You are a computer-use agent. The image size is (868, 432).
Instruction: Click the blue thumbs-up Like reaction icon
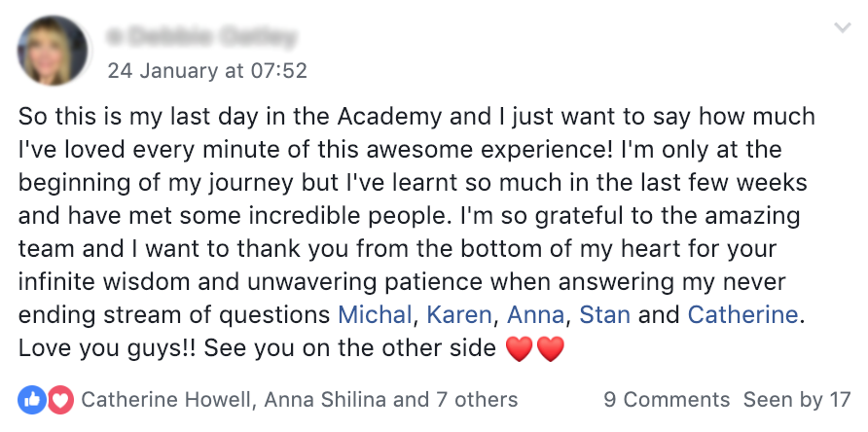click(x=29, y=400)
